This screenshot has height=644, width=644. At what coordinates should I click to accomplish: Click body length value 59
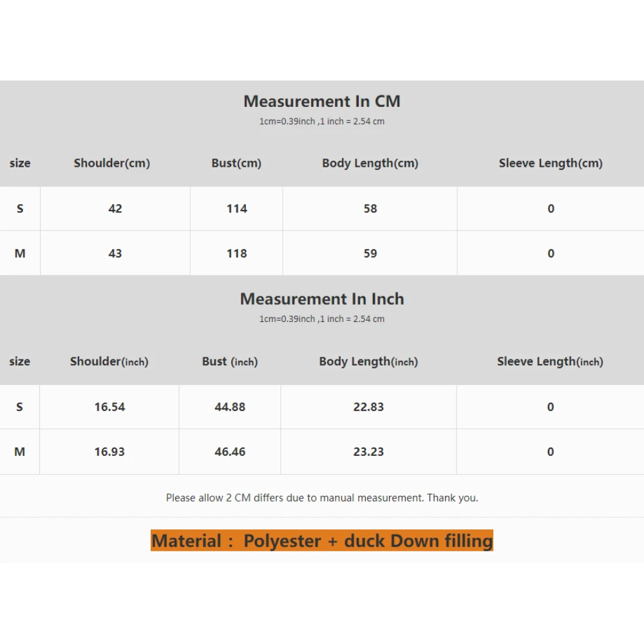coord(370,253)
